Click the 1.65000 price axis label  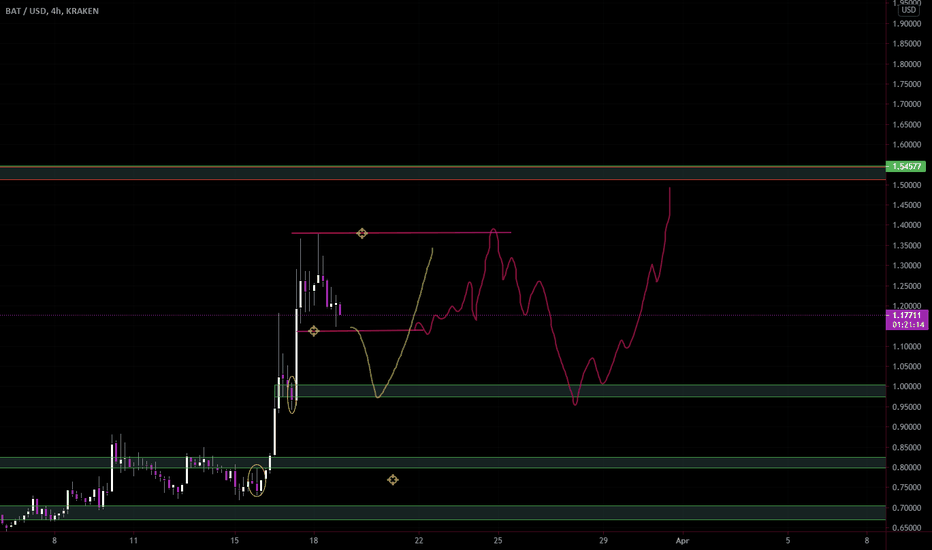coord(906,125)
